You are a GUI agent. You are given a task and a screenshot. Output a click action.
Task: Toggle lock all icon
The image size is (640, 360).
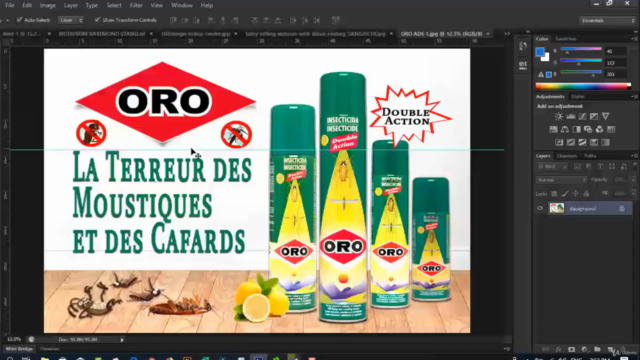[x=586, y=194]
